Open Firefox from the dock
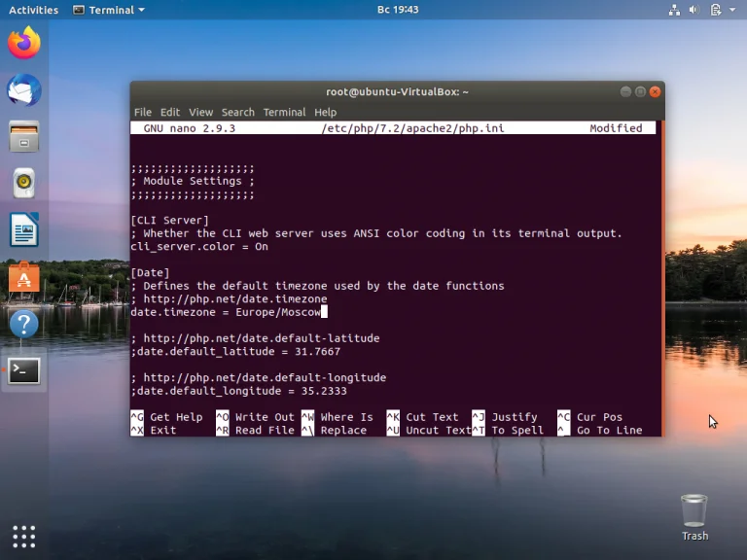 click(x=24, y=44)
